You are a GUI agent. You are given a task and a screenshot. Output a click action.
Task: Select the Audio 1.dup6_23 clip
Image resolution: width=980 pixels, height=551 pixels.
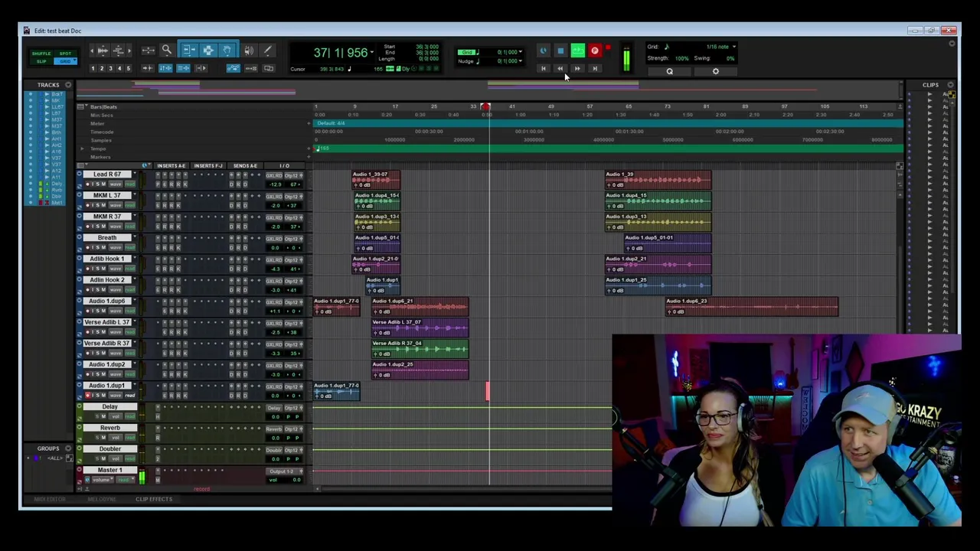[x=752, y=307]
